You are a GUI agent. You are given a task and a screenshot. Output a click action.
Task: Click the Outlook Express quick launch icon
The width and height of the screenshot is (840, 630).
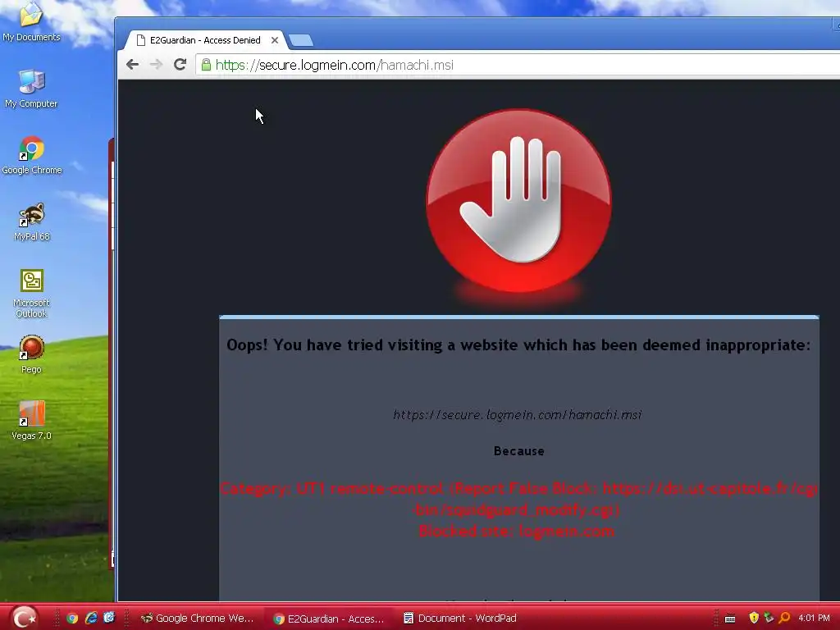pyautogui.click(x=109, y=618)
